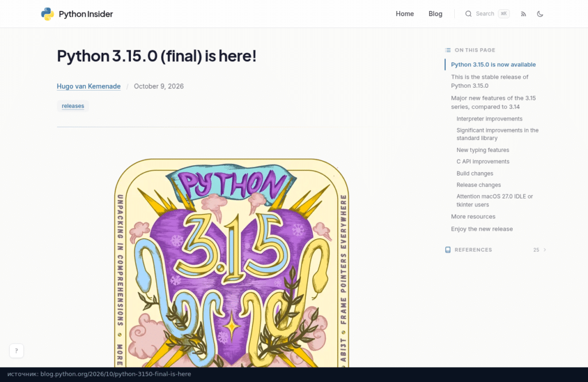Jump to More resources section

(473, 216)
